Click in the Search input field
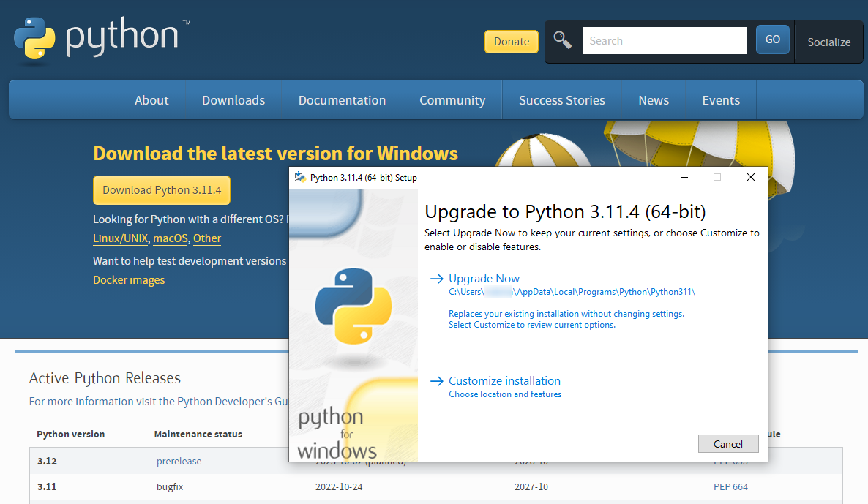Screen dimensions: 868x504 pos(664,41)
